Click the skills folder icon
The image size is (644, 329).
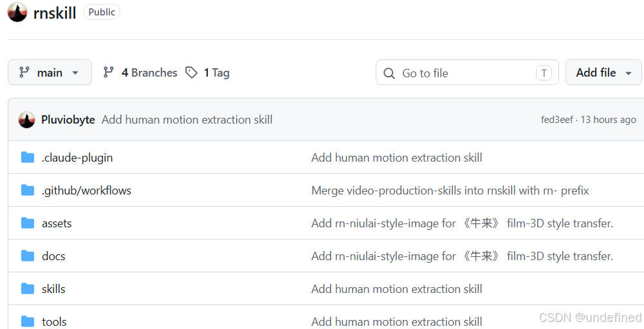pos(28,288)
